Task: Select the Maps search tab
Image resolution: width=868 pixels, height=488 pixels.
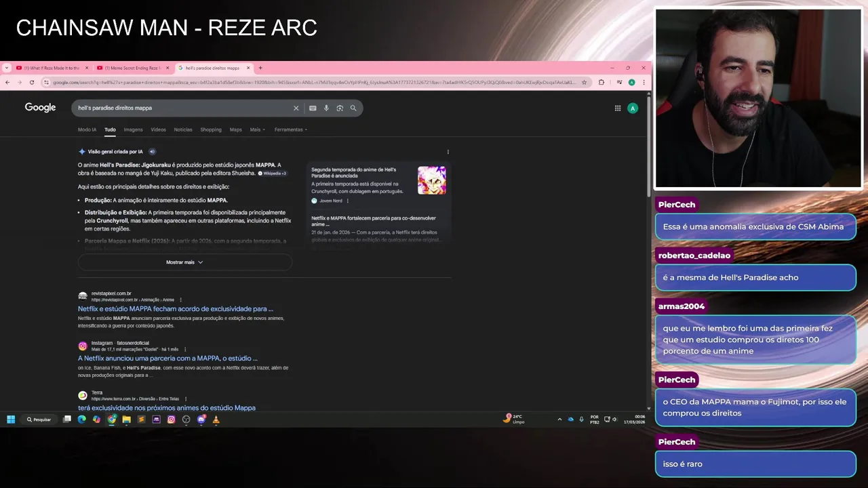Action: (x=235, y=129)
